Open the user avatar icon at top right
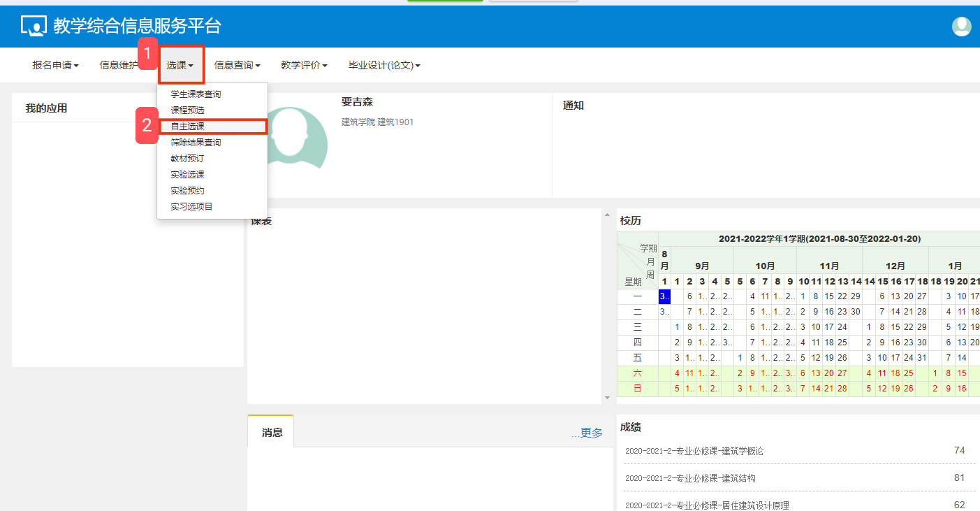 point(961,27)
